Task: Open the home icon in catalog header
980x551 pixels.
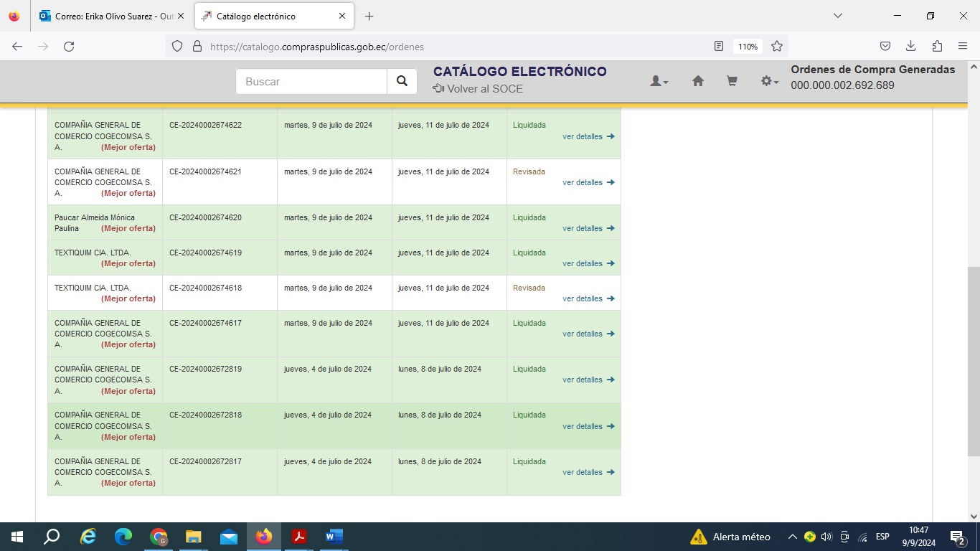Action: point(697,82)
